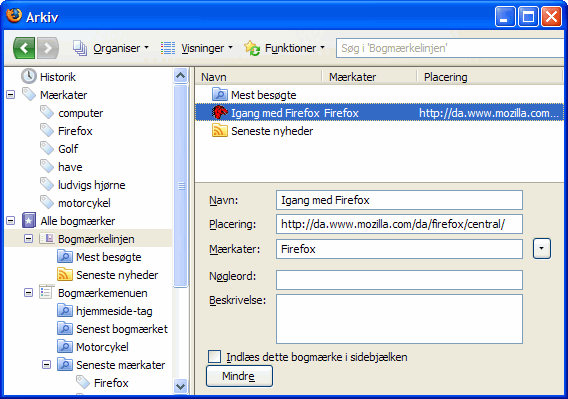Select Mest besøgte folder icon in the tree

[65, 257]
